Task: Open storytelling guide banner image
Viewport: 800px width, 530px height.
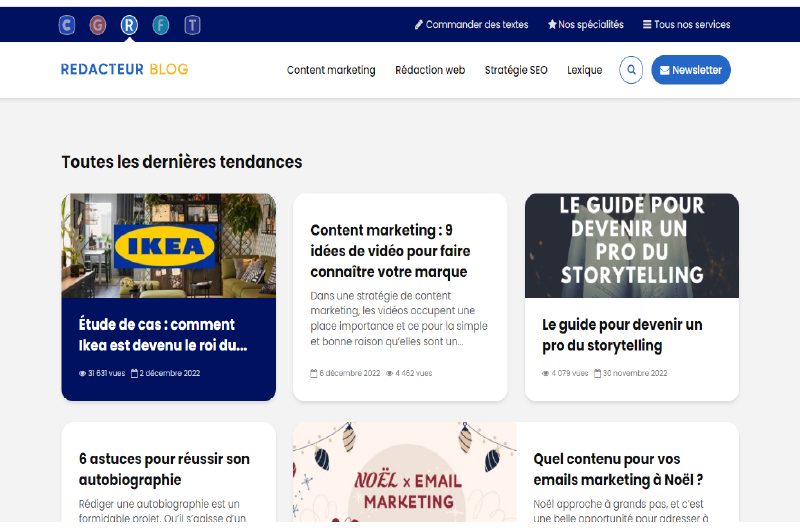Action: (x=632, y=245)
